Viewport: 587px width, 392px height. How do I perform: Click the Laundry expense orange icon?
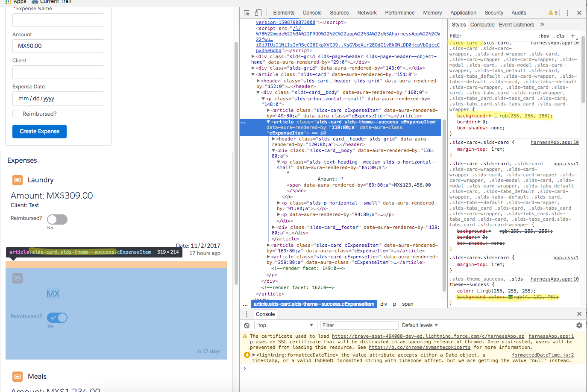click(x=18, y=180)
